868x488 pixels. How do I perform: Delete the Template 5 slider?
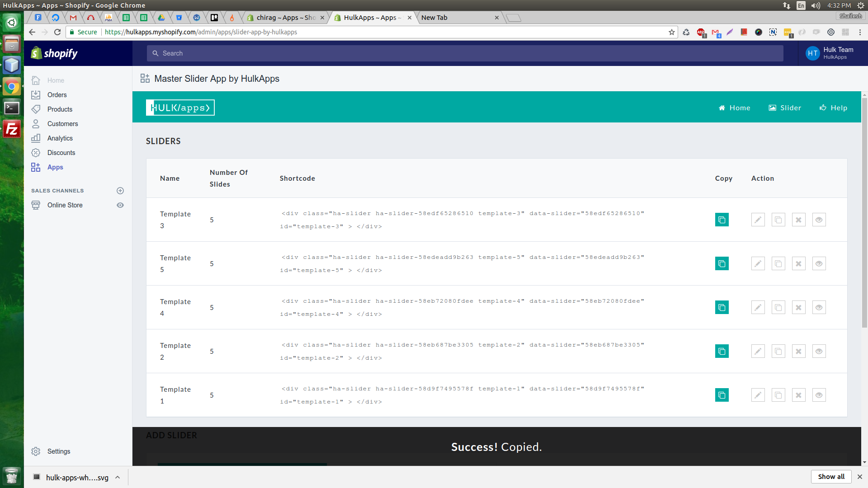[x=799, y=263]
